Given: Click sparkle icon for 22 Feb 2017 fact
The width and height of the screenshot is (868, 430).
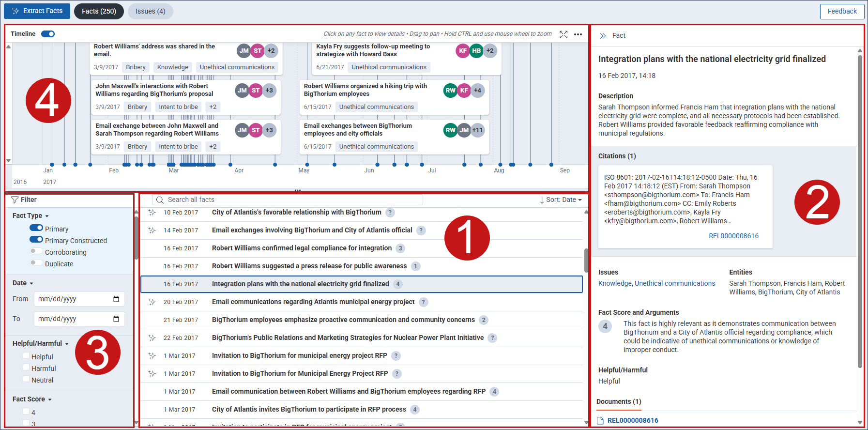Looking at the screenshot, I should [152, 338].
